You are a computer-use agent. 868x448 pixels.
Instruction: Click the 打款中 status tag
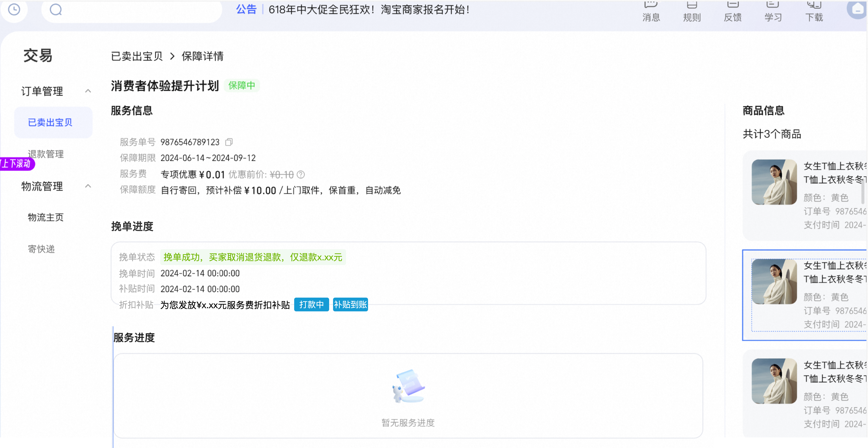click(x=311, y=304)
